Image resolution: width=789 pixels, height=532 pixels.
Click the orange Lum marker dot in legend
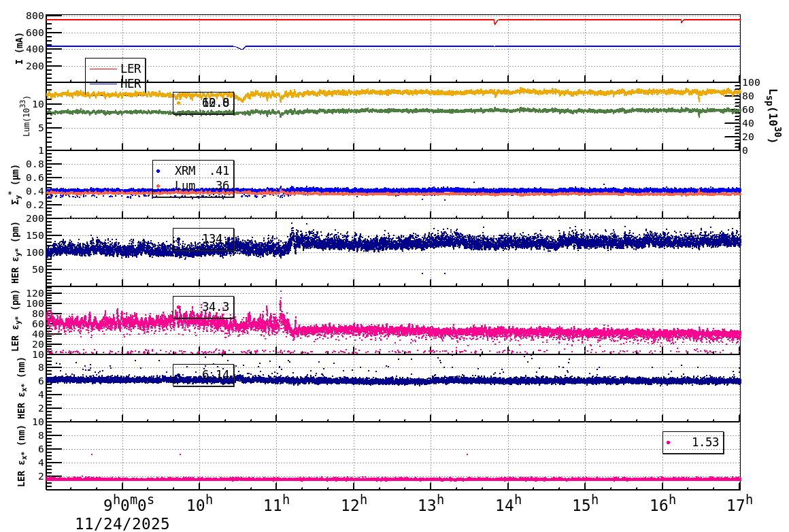pos(158,185)
